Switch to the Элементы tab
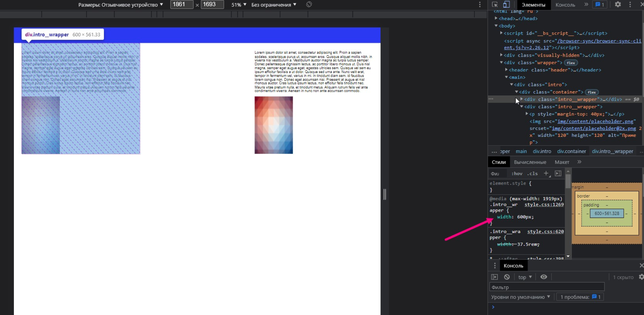Image resolution: width=644 pixels, height=315 pixels. pyautogui.click(x=533, y=5)
